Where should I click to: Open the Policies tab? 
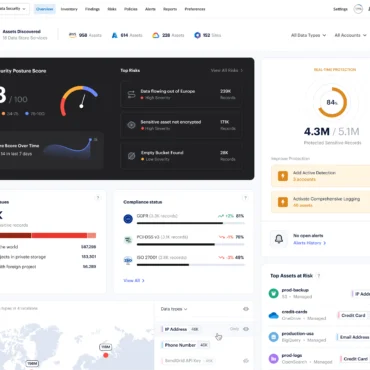131,9
